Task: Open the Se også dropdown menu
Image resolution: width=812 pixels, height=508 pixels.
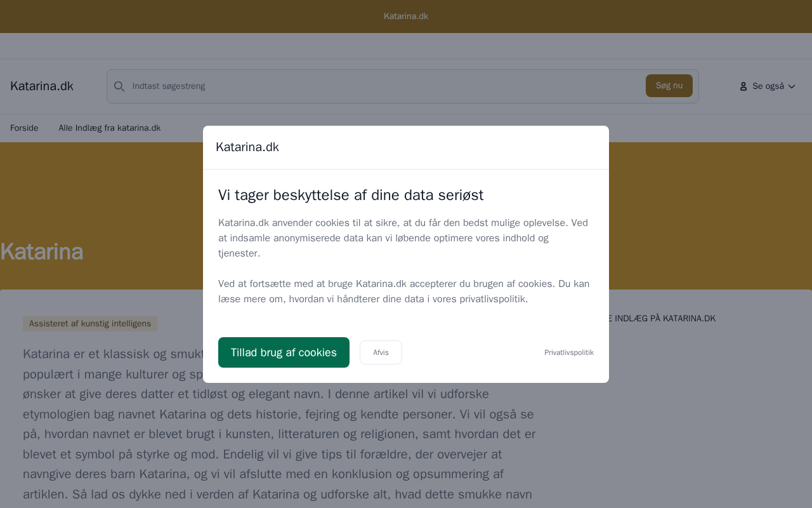Action: click(x=768, y=86)
